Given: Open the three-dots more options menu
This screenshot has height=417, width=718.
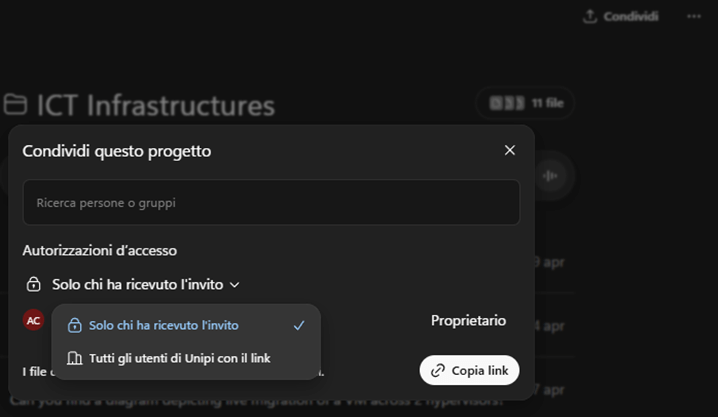Looking at the screenshot, I should (694, 16).
